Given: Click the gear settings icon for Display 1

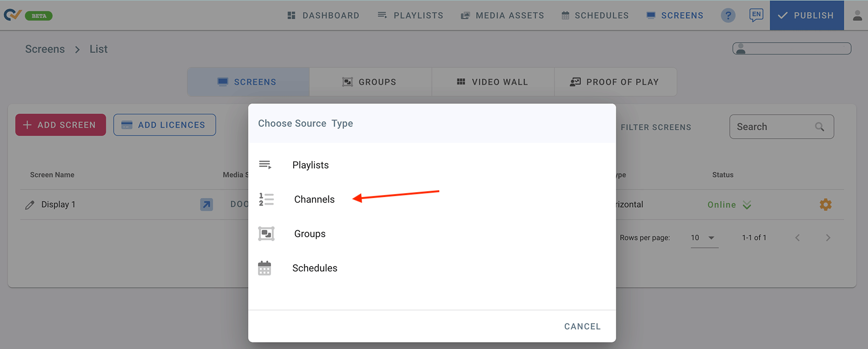Looking at the screenshot, I should click(x=825, y=205).
